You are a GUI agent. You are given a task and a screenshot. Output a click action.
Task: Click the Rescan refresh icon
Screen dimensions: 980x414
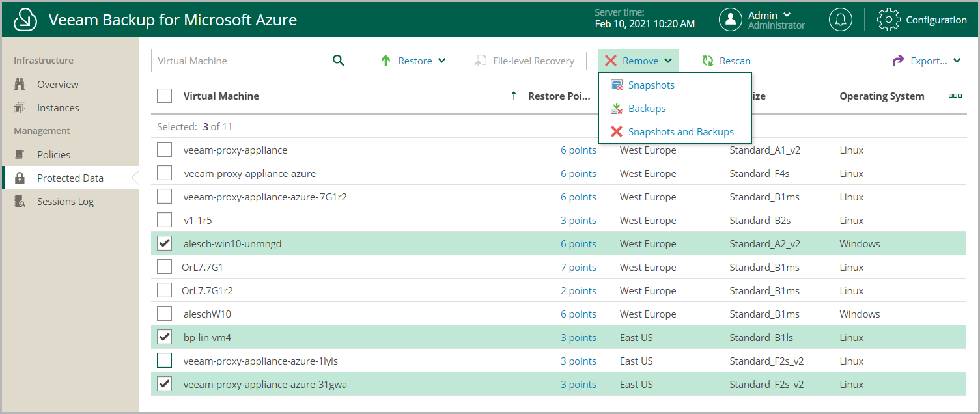[x=707, y=61]
